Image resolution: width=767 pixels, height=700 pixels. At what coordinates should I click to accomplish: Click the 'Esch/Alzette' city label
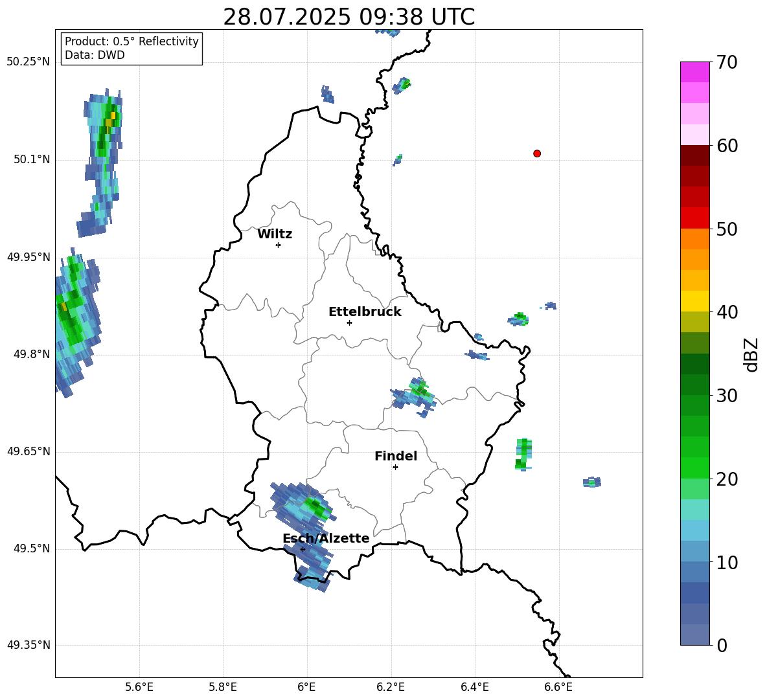pyautogui.click(x=326, y=538)
